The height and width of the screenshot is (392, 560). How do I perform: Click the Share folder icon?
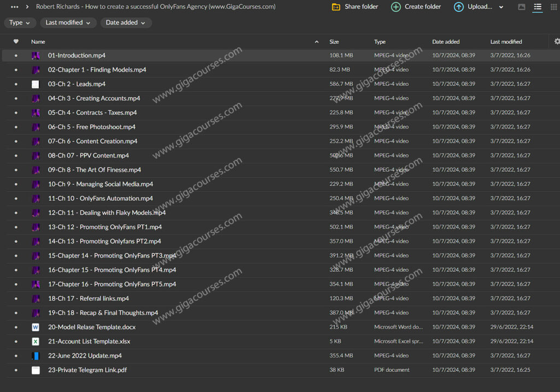coord(336,7)
